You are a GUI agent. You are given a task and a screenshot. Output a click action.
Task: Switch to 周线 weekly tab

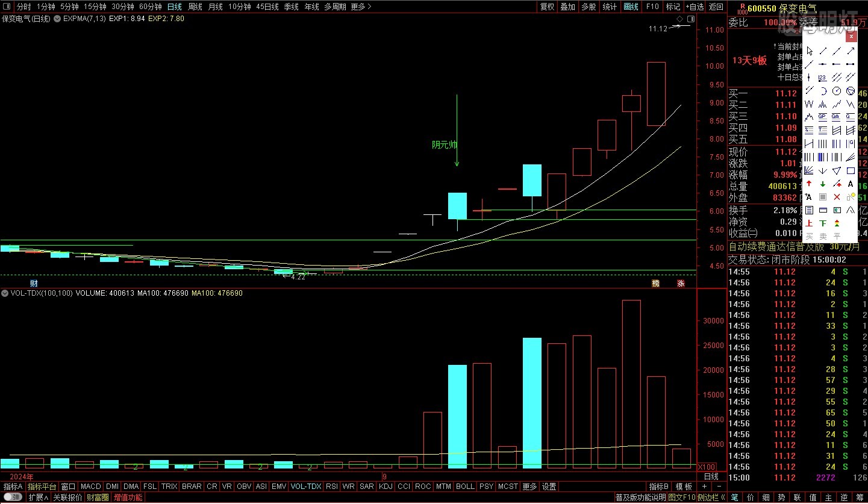tap(195, 7)
